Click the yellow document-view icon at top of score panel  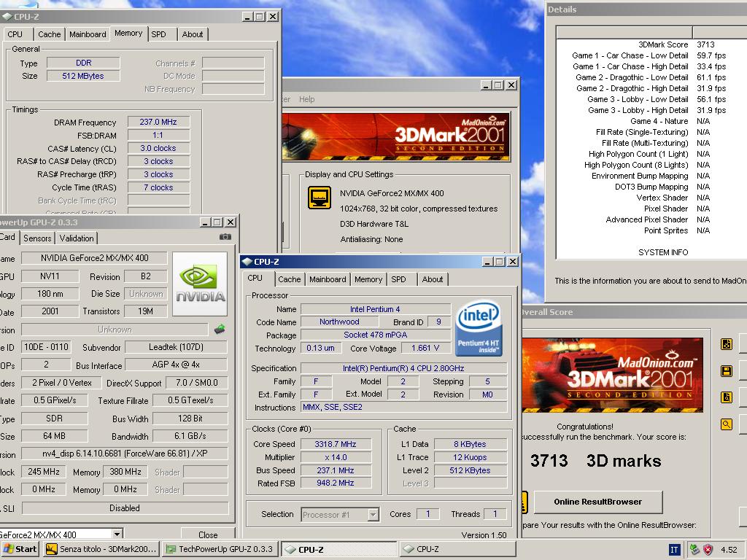click(726, 344)
